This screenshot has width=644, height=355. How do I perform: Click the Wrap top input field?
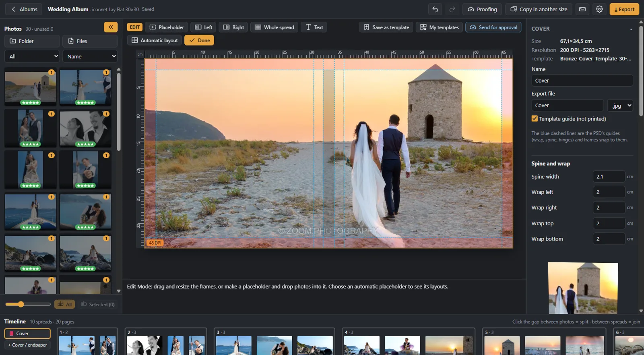609,223
